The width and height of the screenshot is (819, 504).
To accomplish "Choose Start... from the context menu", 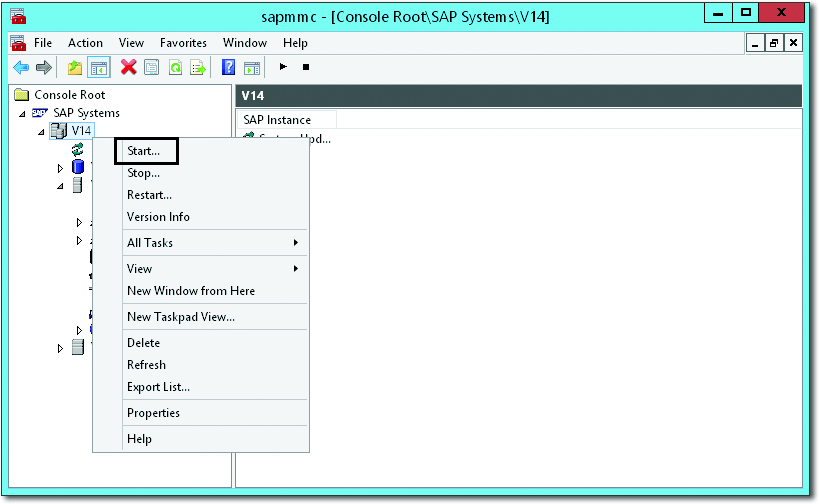I will point(146,151).
